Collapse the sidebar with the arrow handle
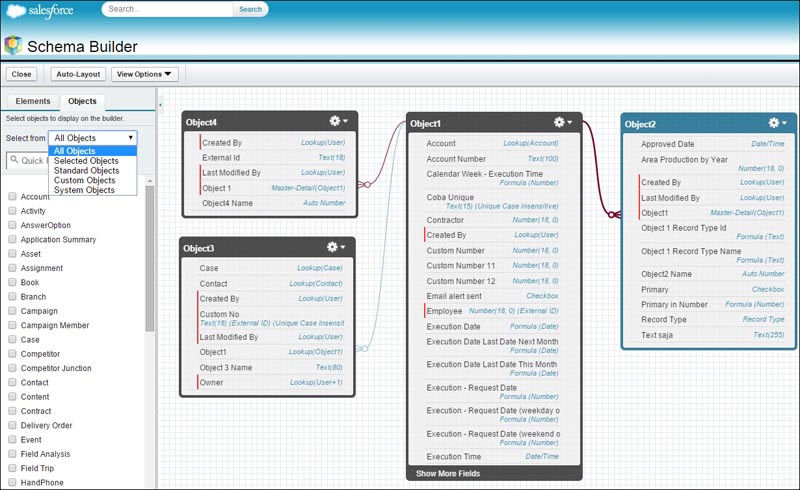This screenshot has height=490, width=800. 160,105
